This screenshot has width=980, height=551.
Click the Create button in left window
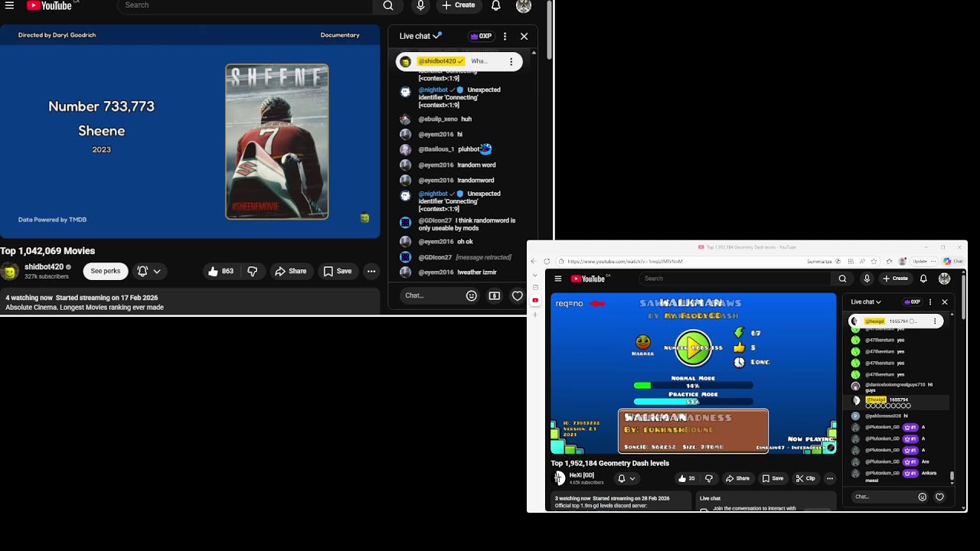(x=459, y=5)
